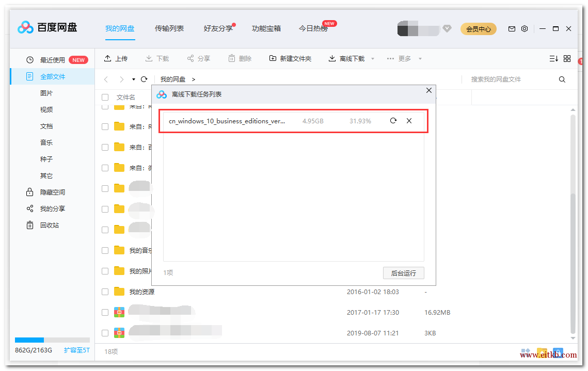The height and width of the screenshot is (371, 588).
Task: Click the 31.93% progress value
Action: click(x=360, y=121)
